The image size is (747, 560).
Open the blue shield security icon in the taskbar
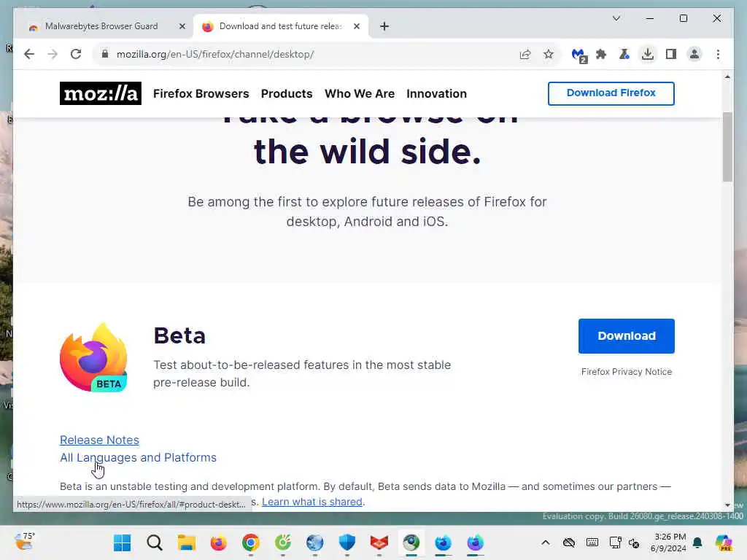[347, 542]
